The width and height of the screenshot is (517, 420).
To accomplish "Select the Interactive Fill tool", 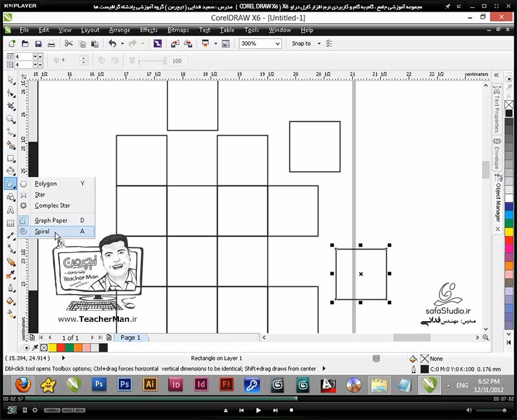I will pyautogui.click(x=11, y=314).
